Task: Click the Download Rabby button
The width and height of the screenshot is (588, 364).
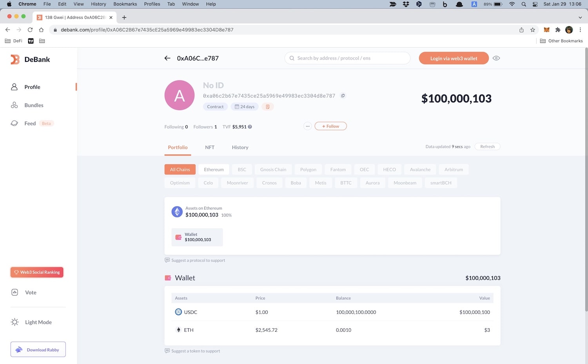Action: pos(38,350)
